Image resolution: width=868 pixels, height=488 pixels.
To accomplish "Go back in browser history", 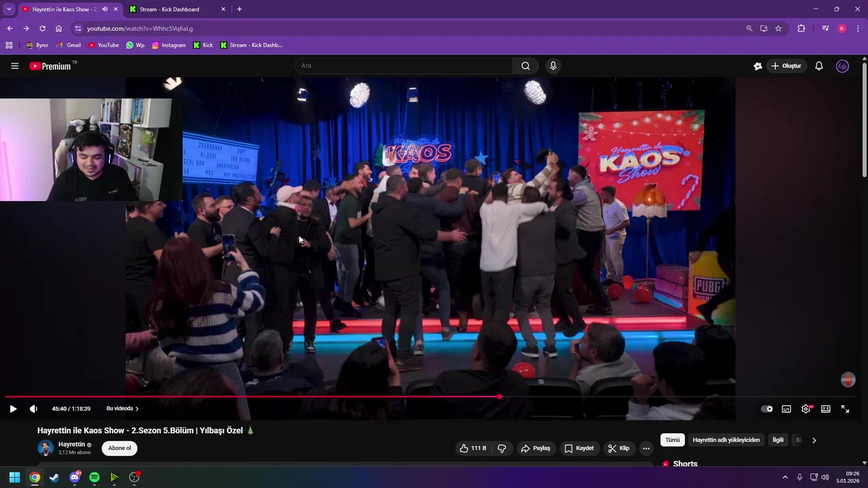I will coord(9,28).
